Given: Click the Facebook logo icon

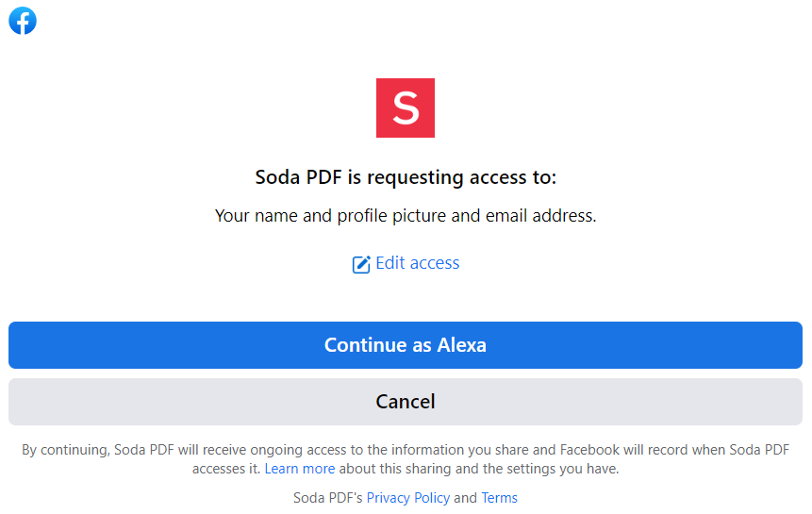Looking at the screenshot, I should pos(23,21).
